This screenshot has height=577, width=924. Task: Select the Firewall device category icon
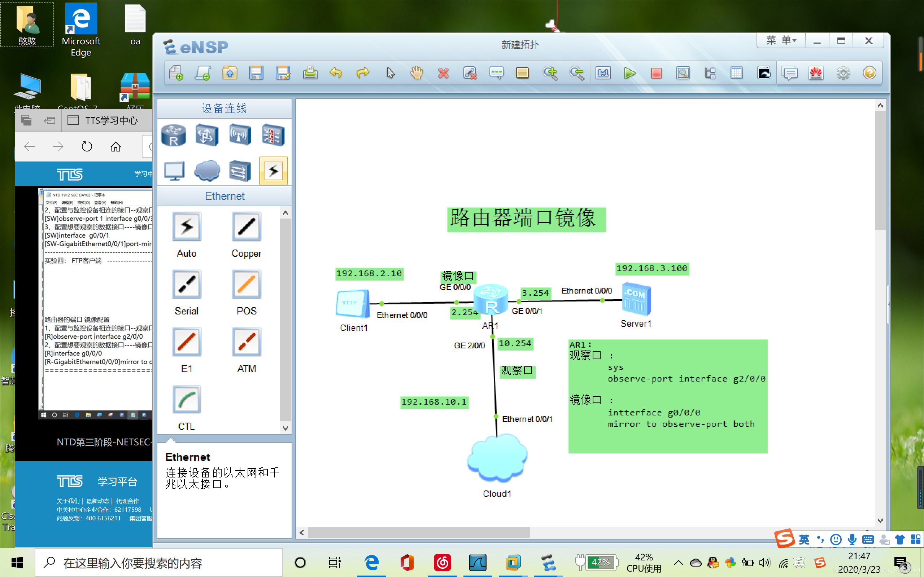[x=273, y=135]
